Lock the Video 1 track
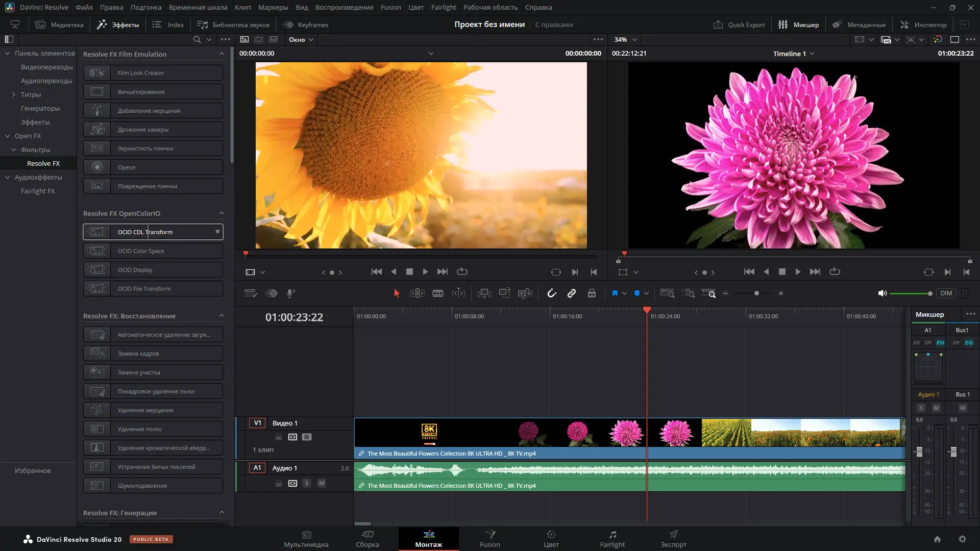This screenshot has height=551, width=980. [278, 437]
